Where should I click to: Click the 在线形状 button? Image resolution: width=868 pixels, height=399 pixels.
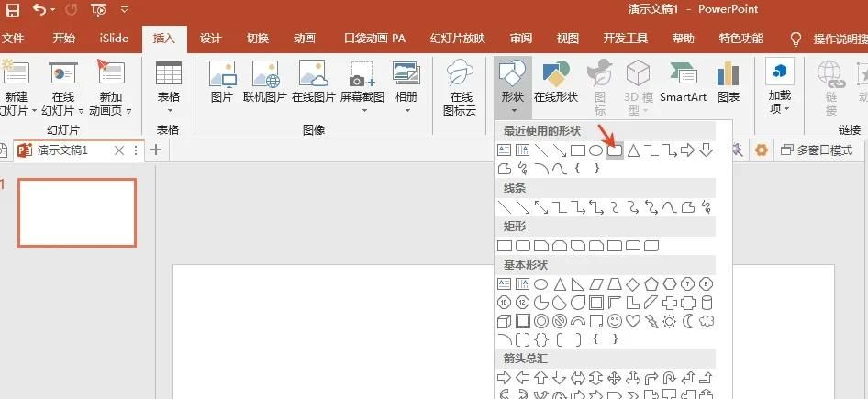click(556, 83)
